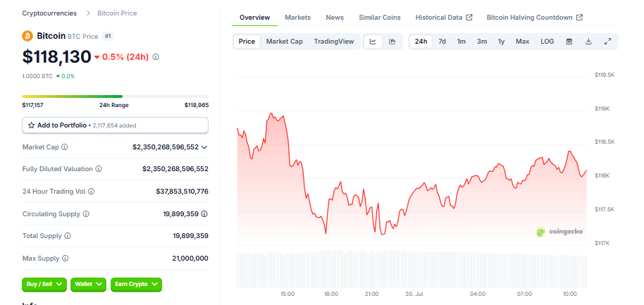The image size is (644, 305).
Task: Select 24h time range
Action: click(421, 42)
